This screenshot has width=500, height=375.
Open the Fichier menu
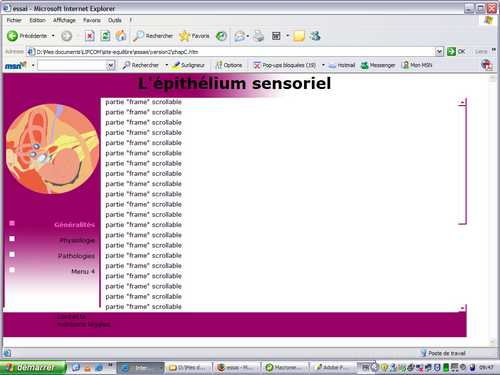pyautogui.click(x=14, y=20)
